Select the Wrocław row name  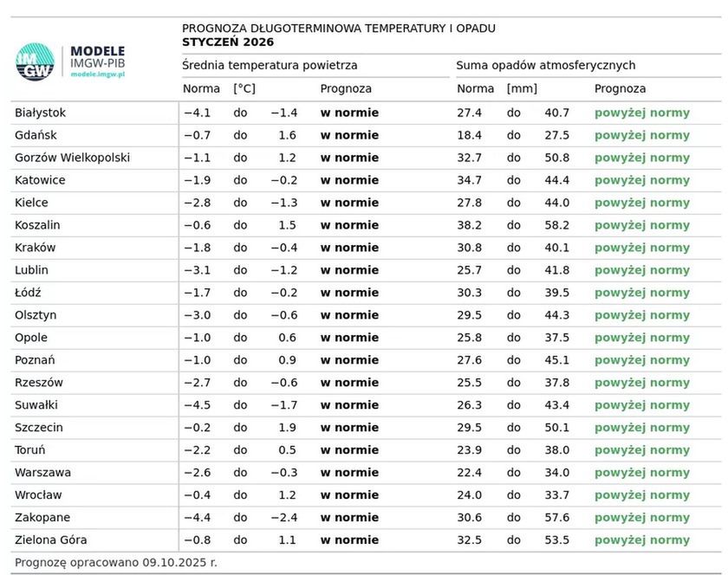38,495
